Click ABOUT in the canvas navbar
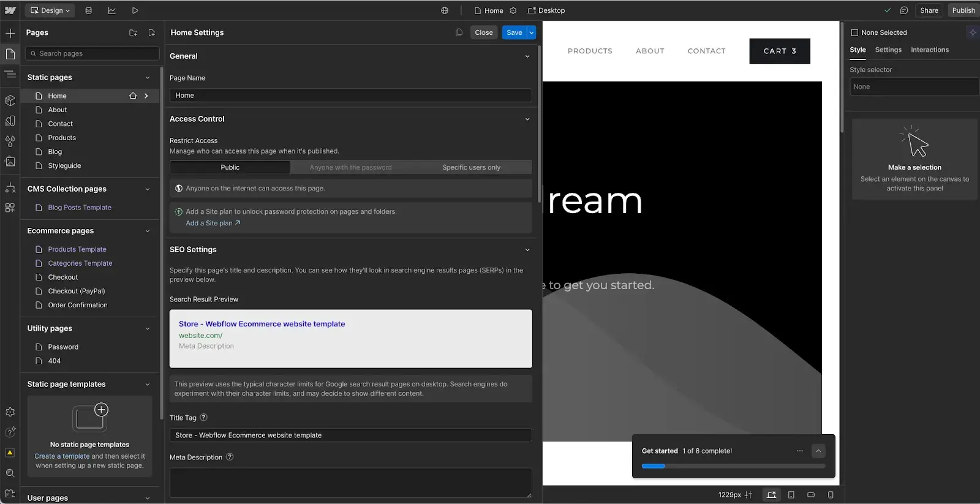 pyautogui.click(x=650, y=51)
